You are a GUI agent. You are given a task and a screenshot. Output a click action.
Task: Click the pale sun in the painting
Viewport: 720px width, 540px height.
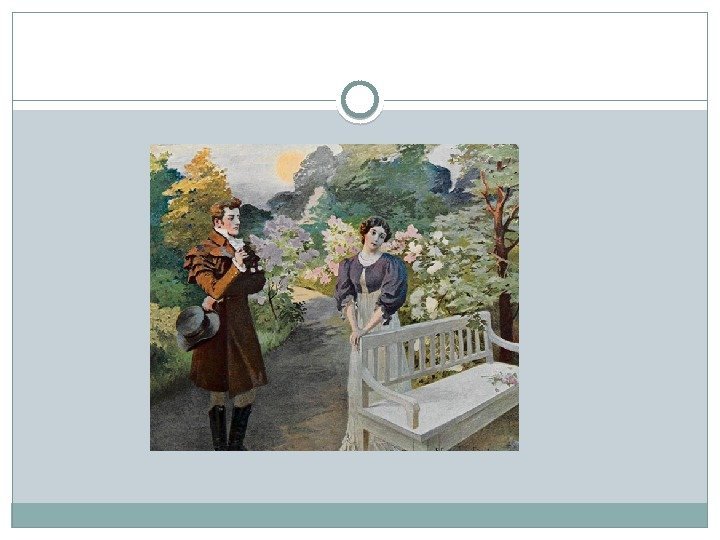tap(289, 166)
